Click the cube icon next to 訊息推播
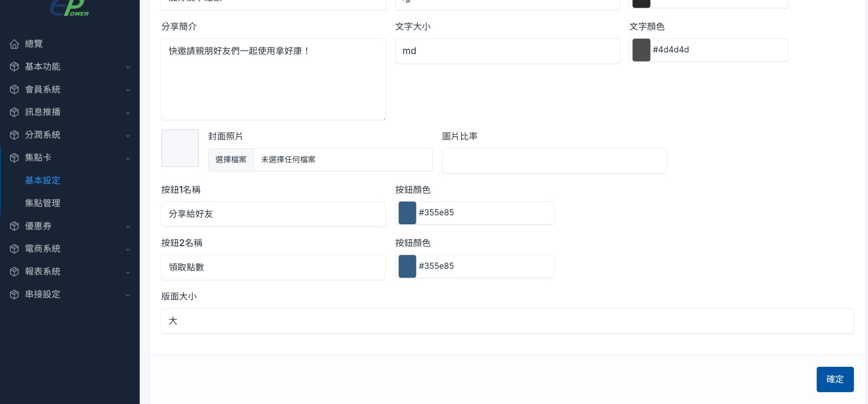Viewport: 868px width, 404px height. tap(14, 112)
